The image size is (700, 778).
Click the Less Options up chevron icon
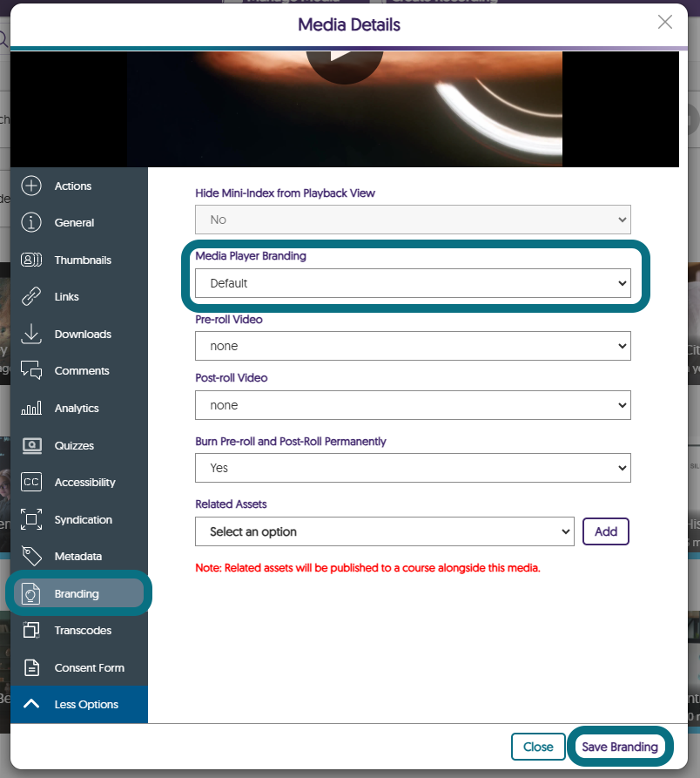pyautogui.click(x=31, y=704)
